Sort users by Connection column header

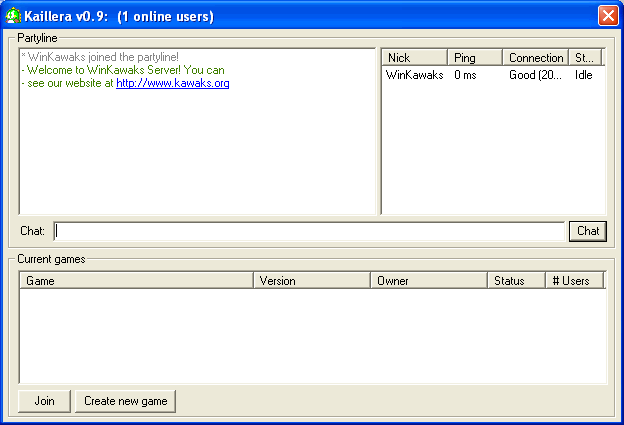click(x=535, y=58)
